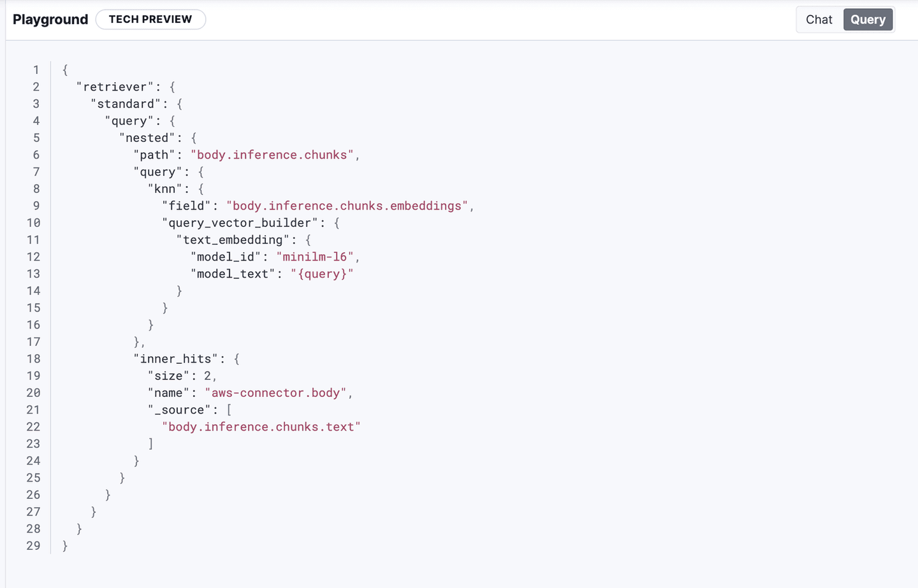
Task: Click the "body.inference.chunks" path string
Action: [x=272, y=154]
